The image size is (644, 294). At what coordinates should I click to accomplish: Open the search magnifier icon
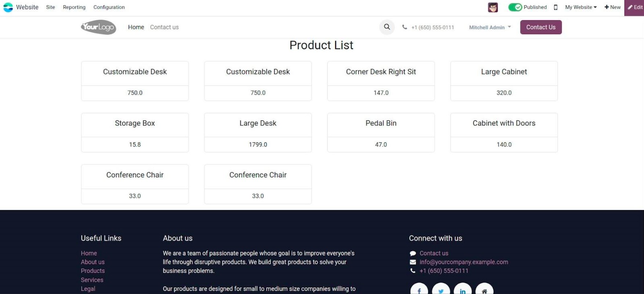point(386,27)
